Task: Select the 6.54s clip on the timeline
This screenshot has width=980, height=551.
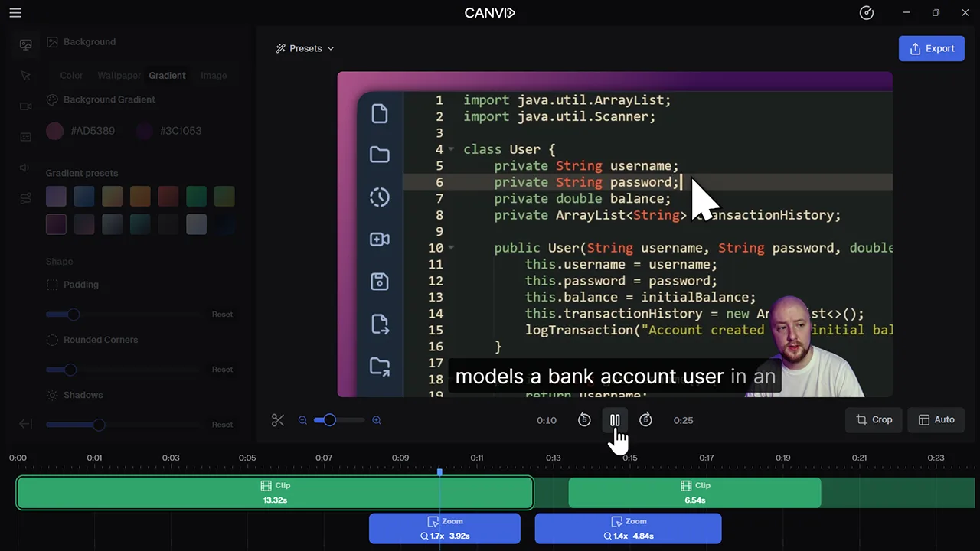Action: pos(694,492)
